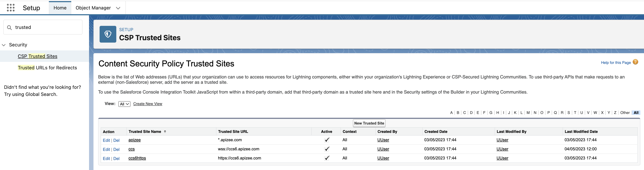Filter list by letter A
This screenshot has width=644, height=170.
click(451, 113)
